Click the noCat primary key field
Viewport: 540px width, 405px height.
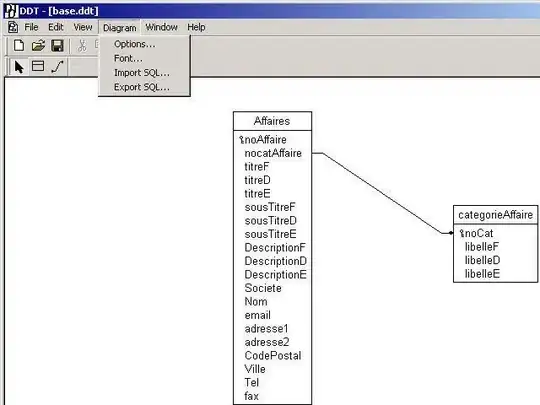(479, 233)
